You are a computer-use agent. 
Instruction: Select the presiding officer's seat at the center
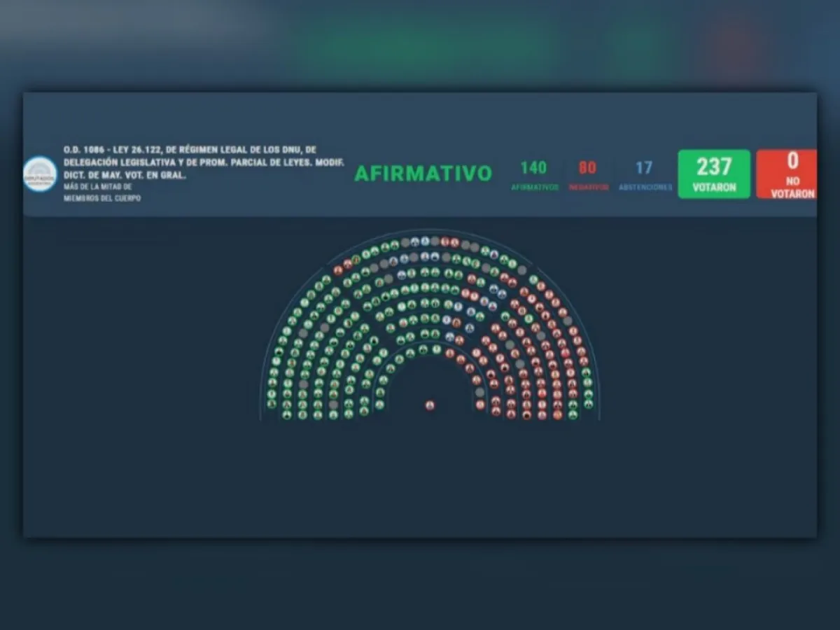click(x=429, y=405)
